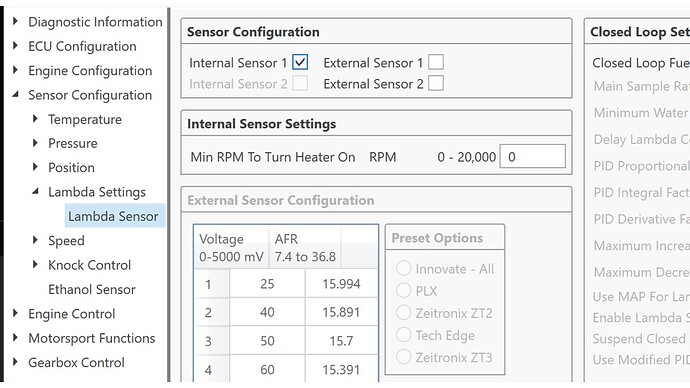Select Engine Control in the tree
This screenshot has width=690, height=388.
(72, 314)
